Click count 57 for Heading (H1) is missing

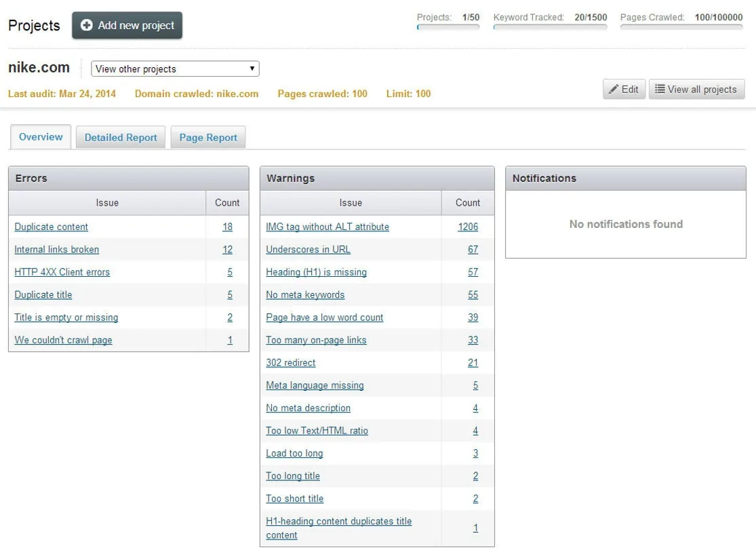(x=473, y=272)
